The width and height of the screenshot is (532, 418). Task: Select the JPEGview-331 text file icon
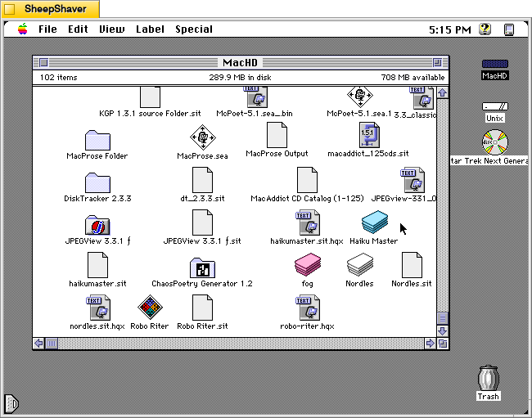pos(413,180)
